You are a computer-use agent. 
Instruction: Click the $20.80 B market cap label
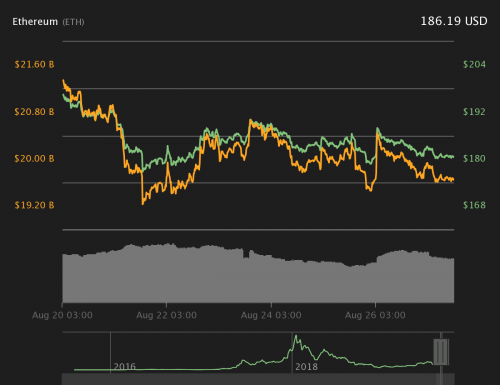pos(34,112)
